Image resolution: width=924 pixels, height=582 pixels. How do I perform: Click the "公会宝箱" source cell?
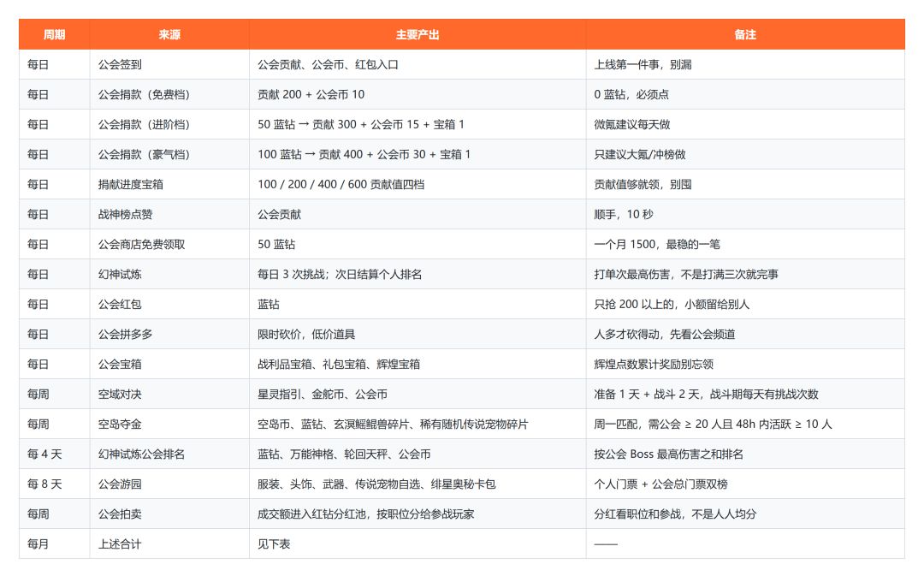coord(169,365)
